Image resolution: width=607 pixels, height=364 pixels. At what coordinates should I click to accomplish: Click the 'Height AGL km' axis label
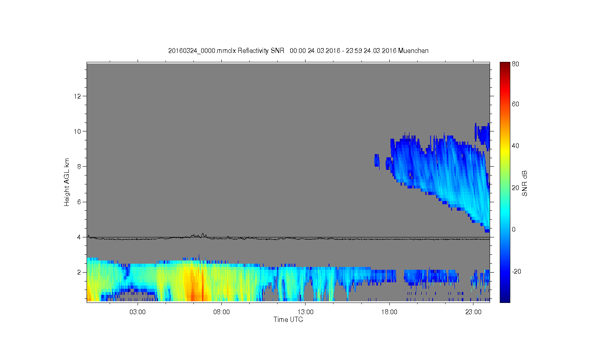click(67, 182)
